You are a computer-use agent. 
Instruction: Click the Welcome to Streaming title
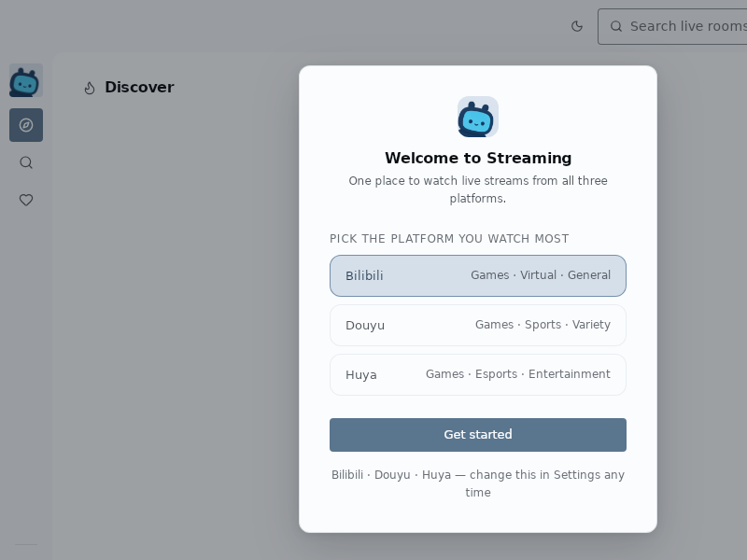478,158
